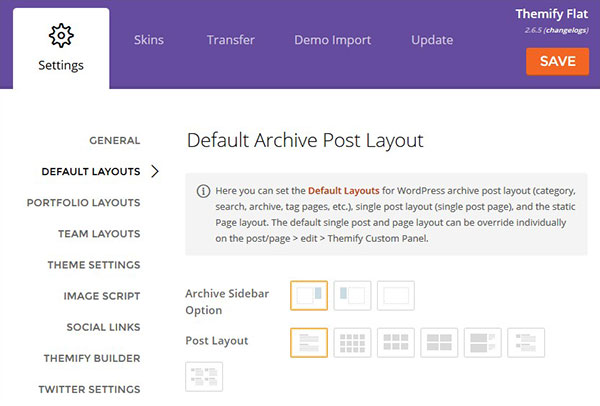This screenshot has width=600, height=406.
Task: Open Social Links section
Action: click(x=103, y=327)
